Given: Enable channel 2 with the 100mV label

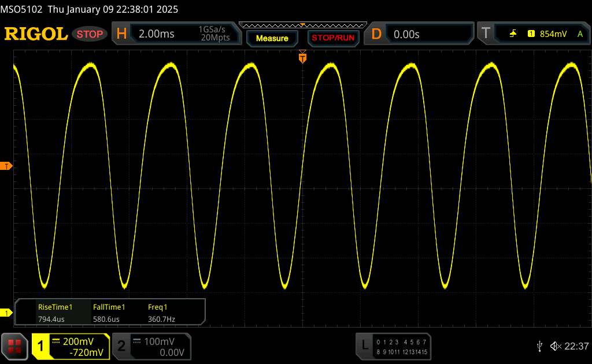Looking at the screenshot, I should pos(150,346).
